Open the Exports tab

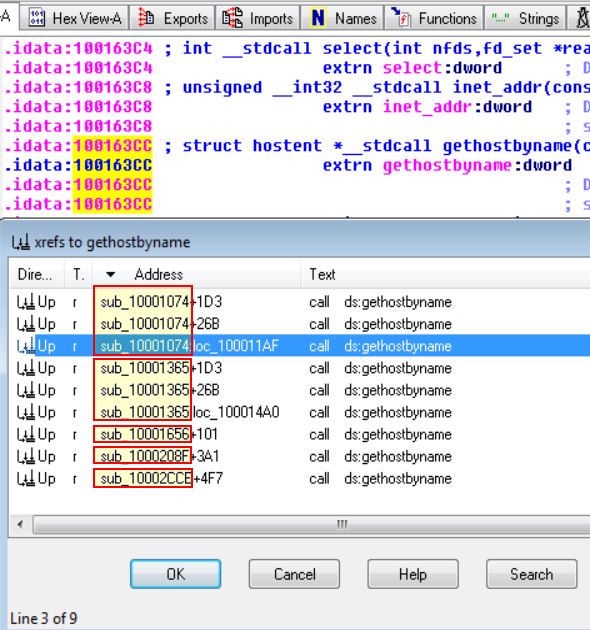coord(172,18)
